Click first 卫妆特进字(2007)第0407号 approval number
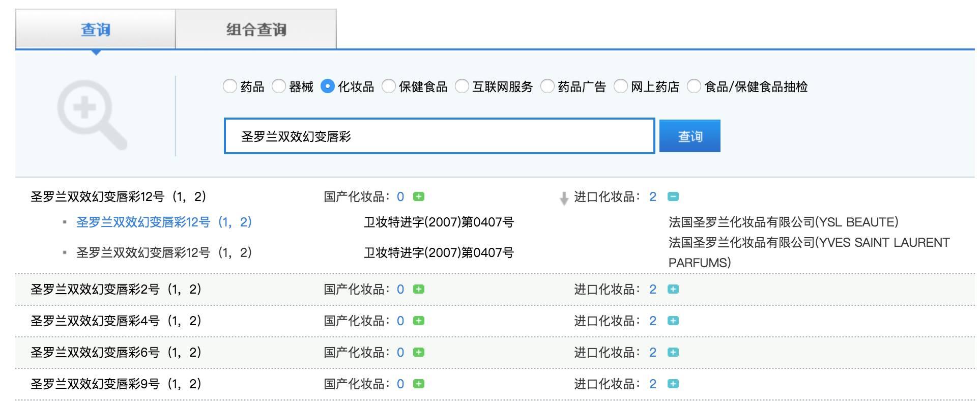 [x=439, y=222]
